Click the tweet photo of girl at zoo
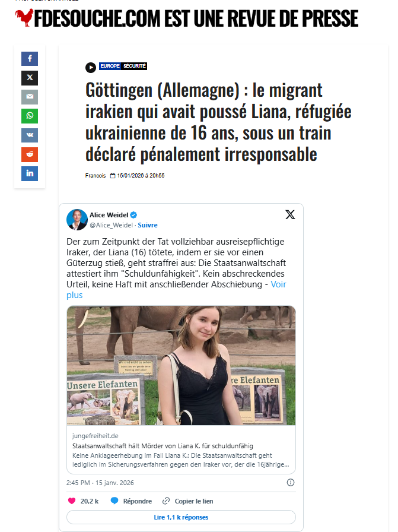 [181, 365]
